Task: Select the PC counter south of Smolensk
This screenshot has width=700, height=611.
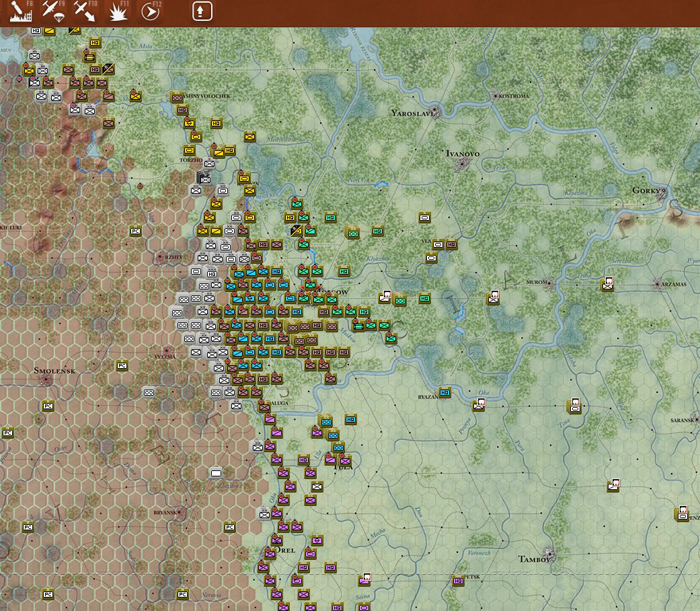Action: [x=48, y=406]
